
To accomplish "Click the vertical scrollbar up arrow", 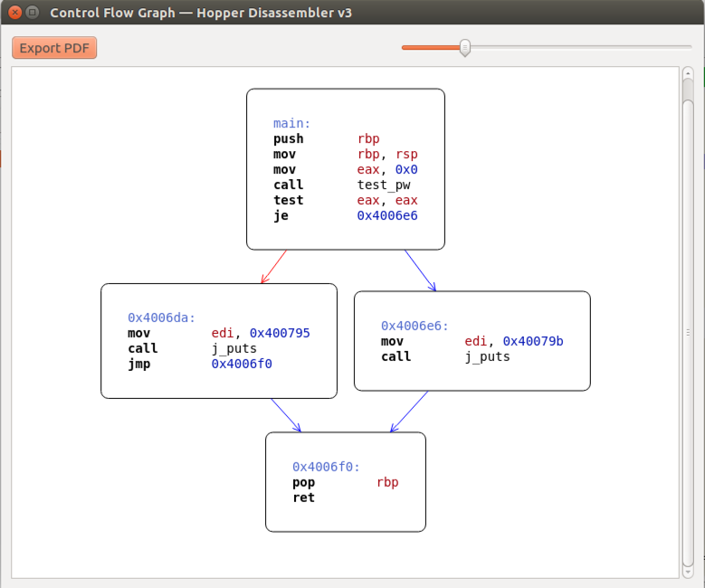I will pos(689,73).
